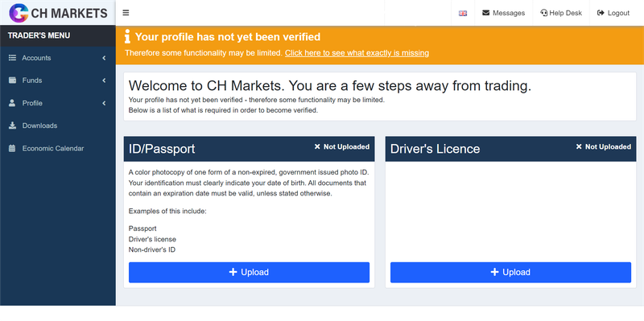Click the Accounts list icon
This screenshot has height=321, width=644.
12,58
